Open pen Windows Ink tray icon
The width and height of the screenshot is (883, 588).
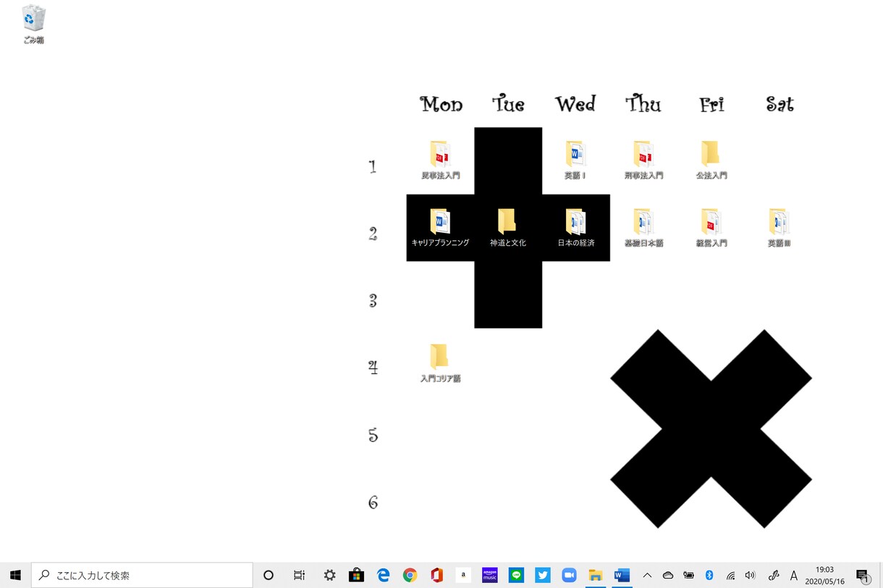[773, 575]
